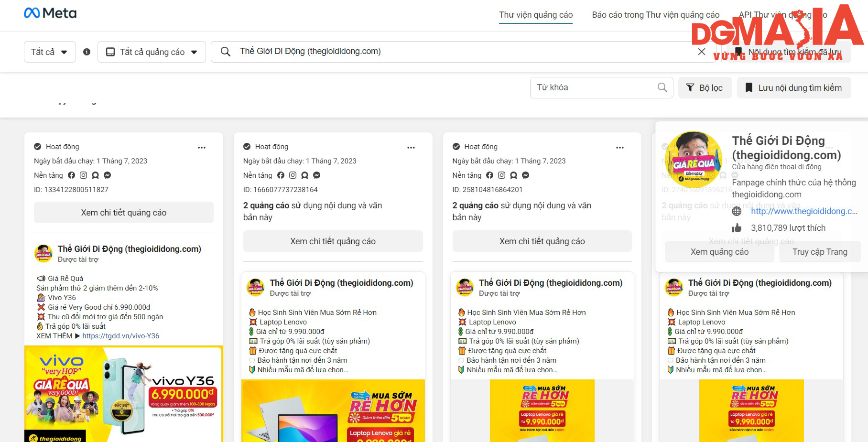Click advertiser name on ad 258104818864201 preview

pyautogui.click(x=551, y=283)
